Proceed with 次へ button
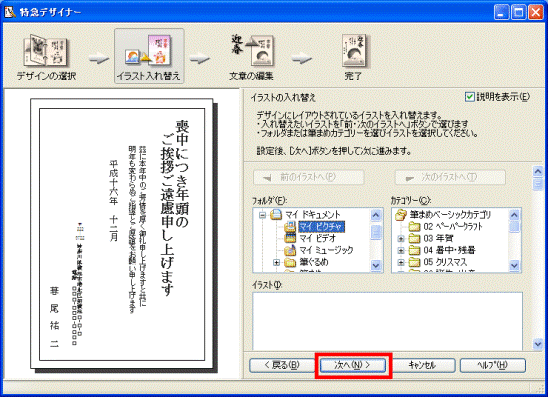This screenshot has width=548, height=397. [x=353, y=365]
